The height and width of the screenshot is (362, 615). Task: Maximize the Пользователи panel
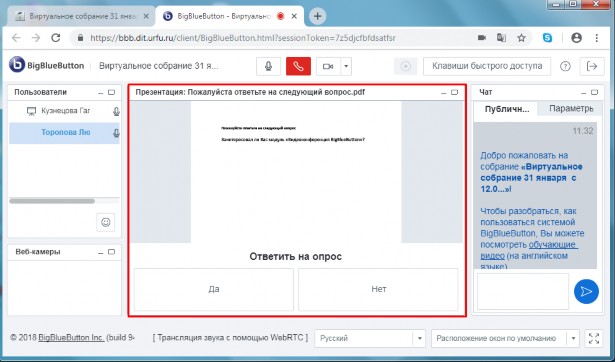tap(111, 92)
